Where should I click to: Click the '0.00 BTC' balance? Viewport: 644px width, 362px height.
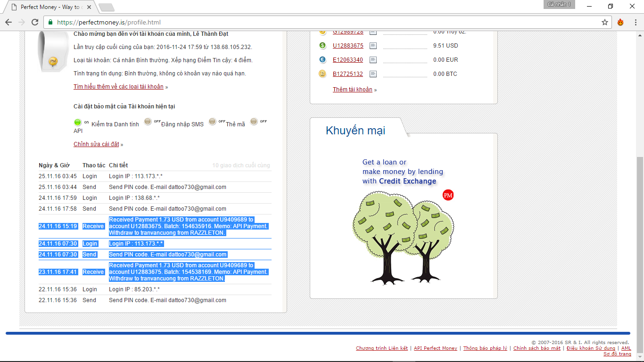pos(446,74)
